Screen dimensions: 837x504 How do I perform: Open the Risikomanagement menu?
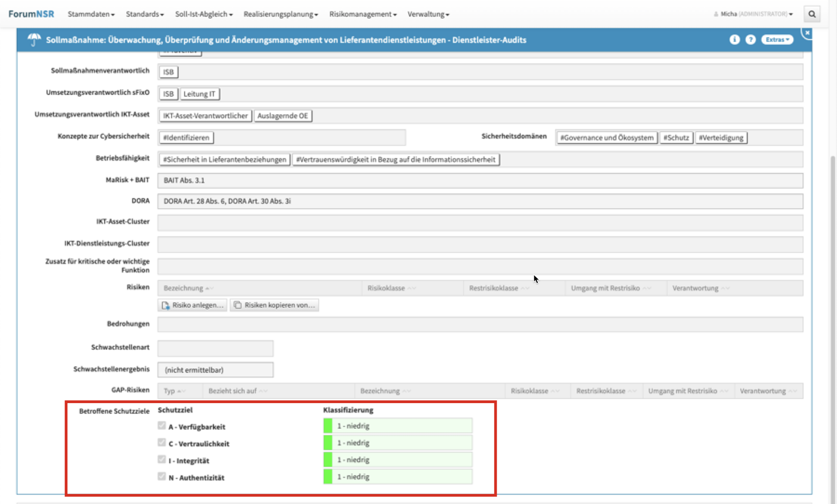tap(363, 14)
